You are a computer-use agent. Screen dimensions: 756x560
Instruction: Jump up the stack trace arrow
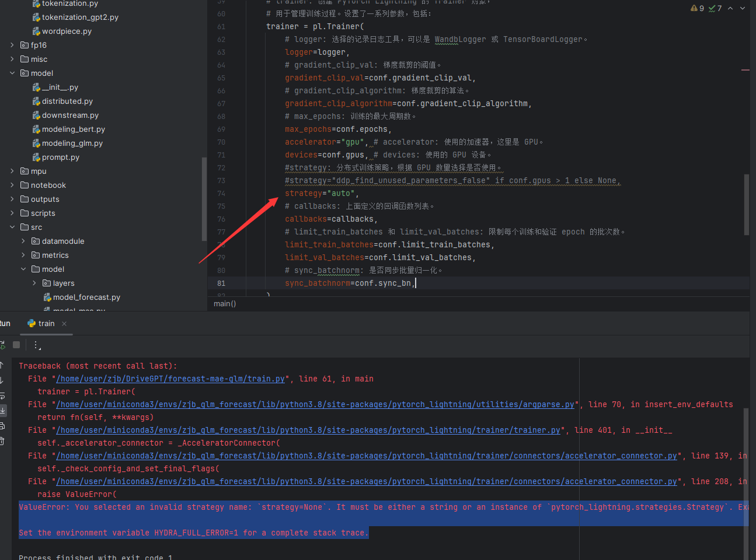pos(2,365)
